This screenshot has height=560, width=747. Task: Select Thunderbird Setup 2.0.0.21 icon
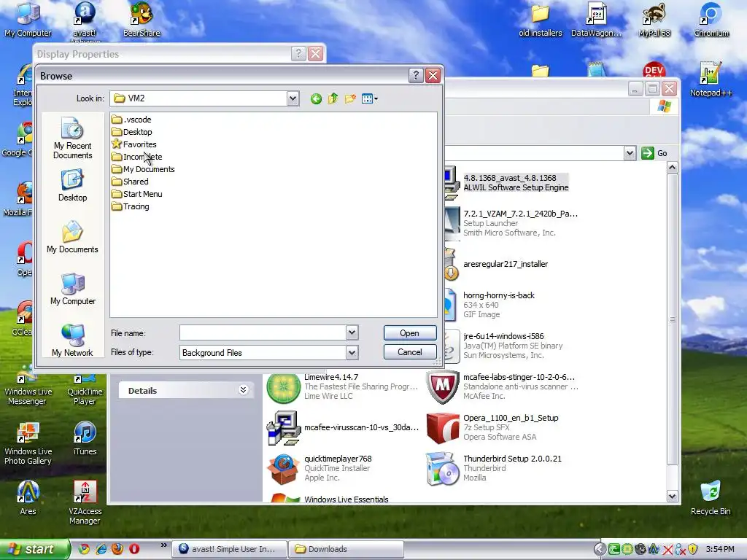[443, 469]
